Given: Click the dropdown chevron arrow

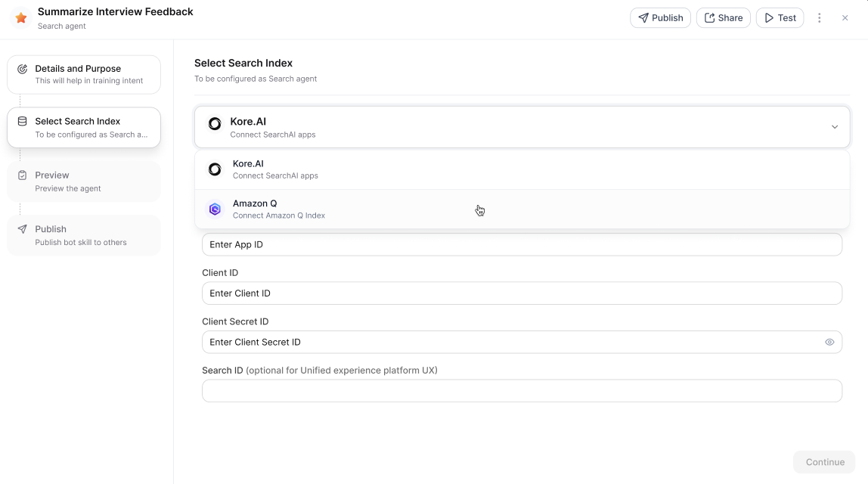Looking at the screenshot, I should pos(834,127).
